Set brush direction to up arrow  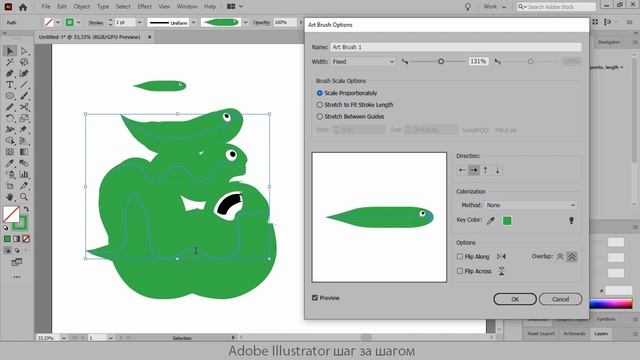(x=486, y=170)
